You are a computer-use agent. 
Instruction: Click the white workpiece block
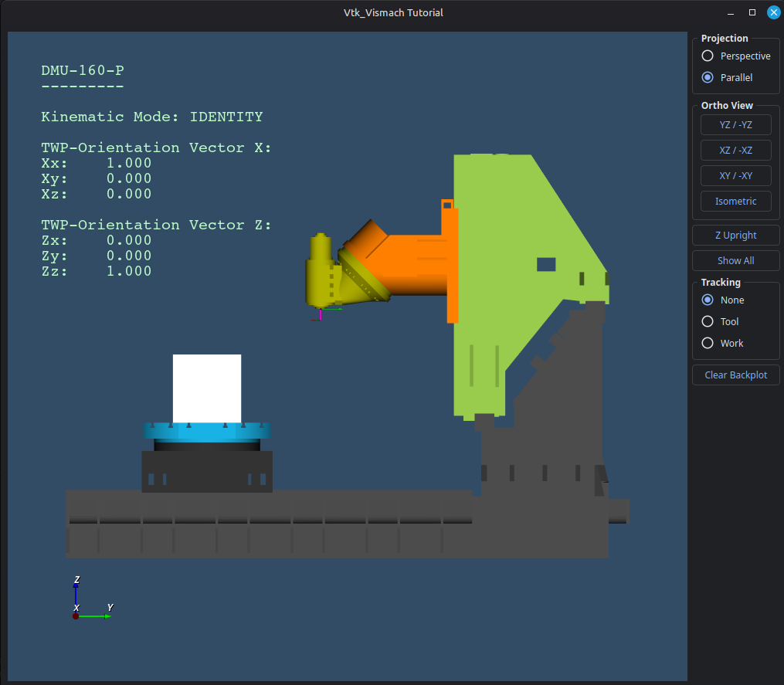point(207,388)
